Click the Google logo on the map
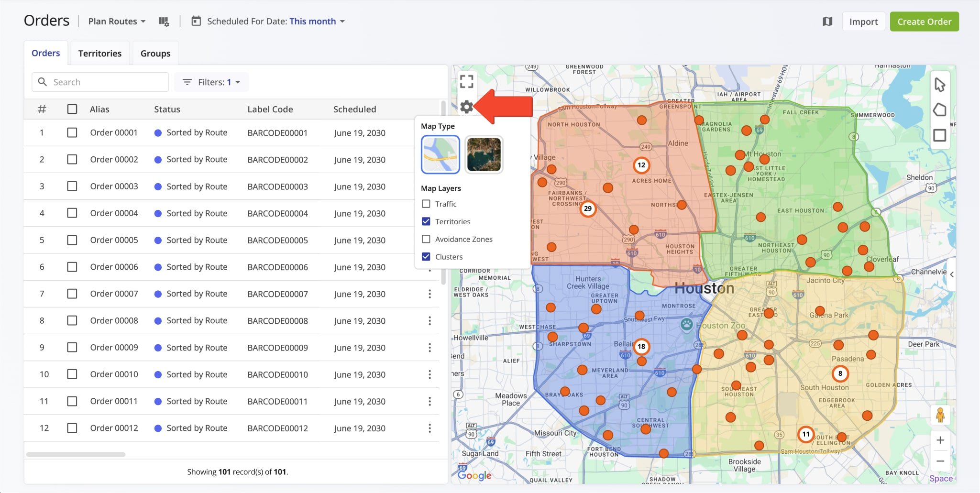This screenshot has width=980, height=493. click(x=474, y=475)
